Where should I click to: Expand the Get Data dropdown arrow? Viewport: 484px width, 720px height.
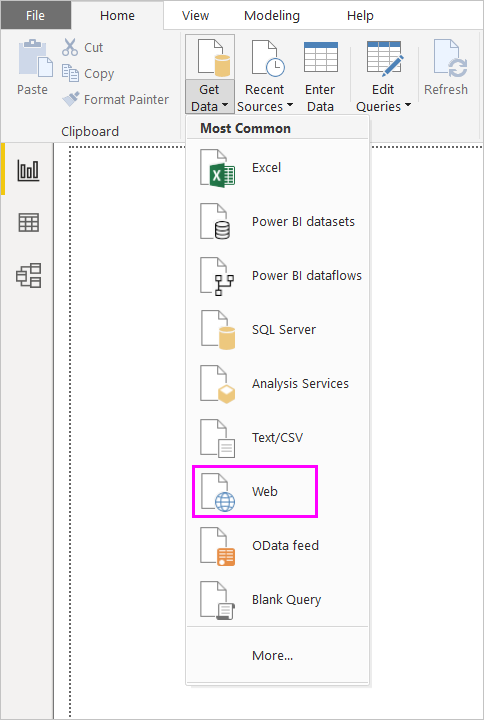pos(225,106)
